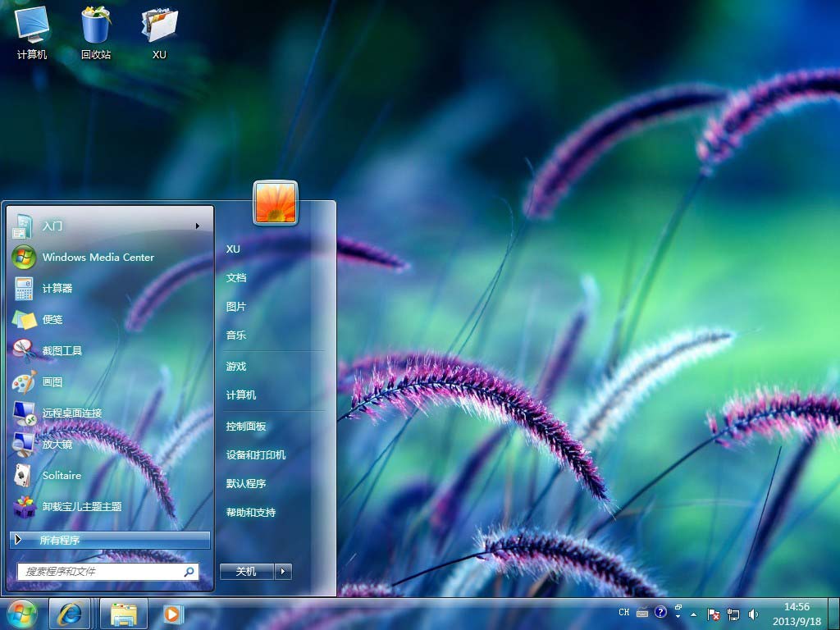
Task: Launch the Calculator (计算器) app
Action: pyautogui.click(x=57, y=288)
